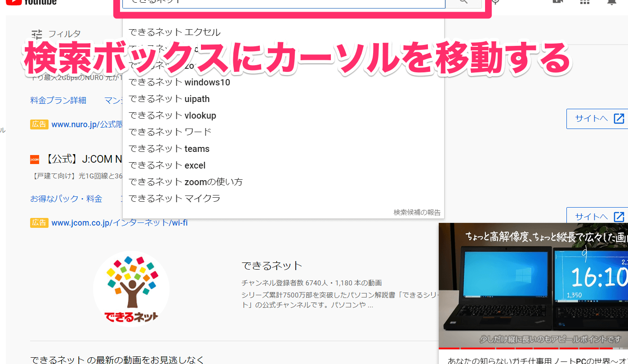Open the YouTube apps grid icon
Screen dimensions: 628x364
click(x=584, y=1)
